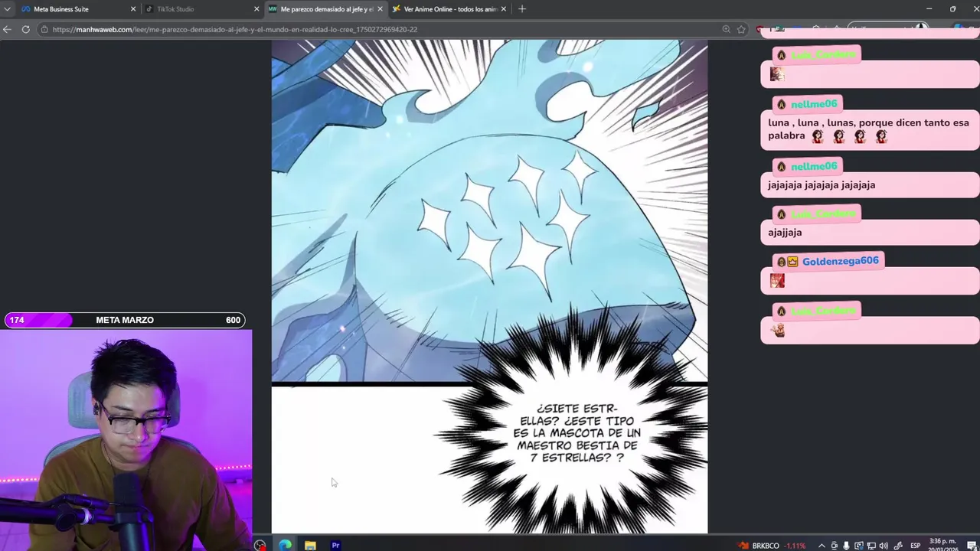980x551 pixels.
Task: Restore down the browser window
Action: [952, 9]
